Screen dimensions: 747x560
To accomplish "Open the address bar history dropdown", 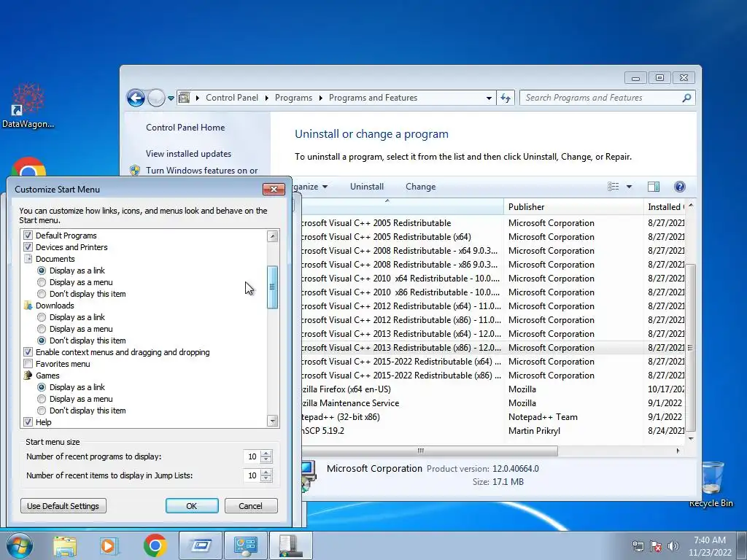I will tap(489, 98).
